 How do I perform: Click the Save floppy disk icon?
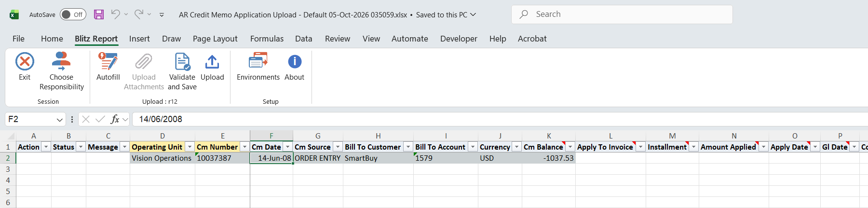tap(99, 14)
